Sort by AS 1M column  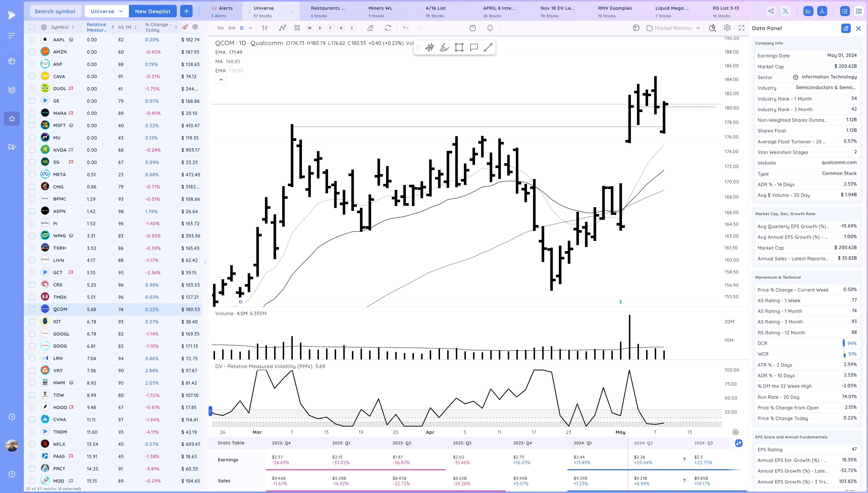coord(127,27)
